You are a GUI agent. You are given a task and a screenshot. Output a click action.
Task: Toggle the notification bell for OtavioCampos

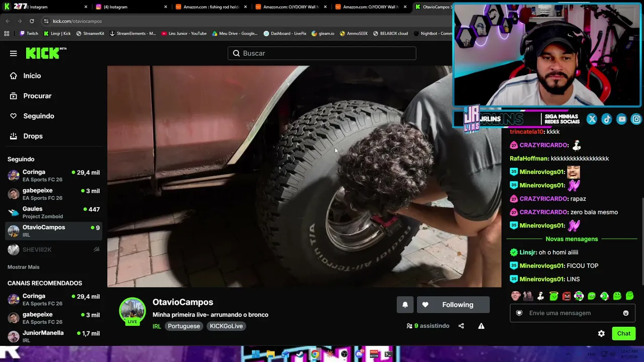(405, 305)
